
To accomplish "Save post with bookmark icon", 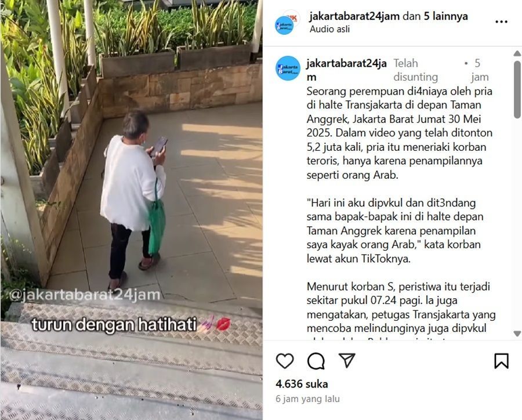I will [x=501, y=361].
